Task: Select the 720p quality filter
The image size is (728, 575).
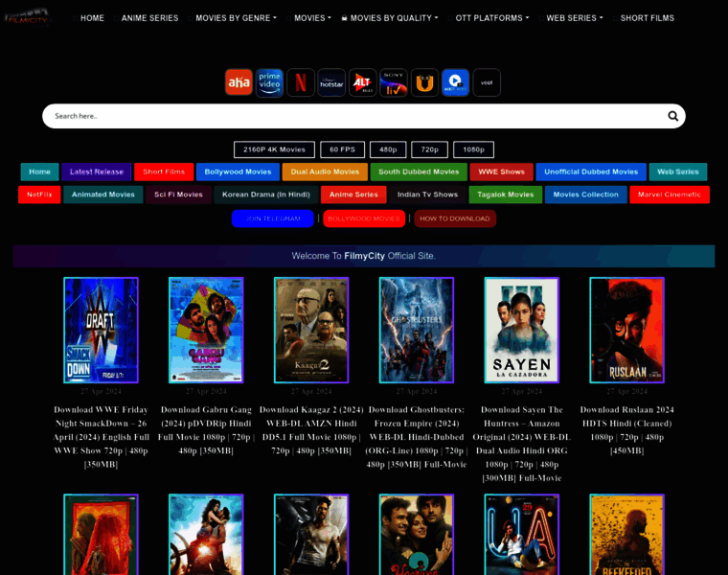Action: (429, 149)
